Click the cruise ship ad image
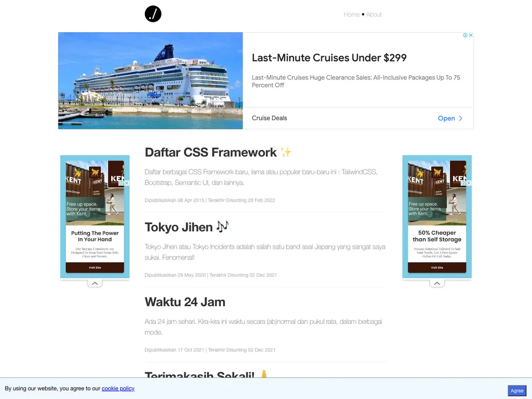The image size is (532, 399). tap(150, 80)
